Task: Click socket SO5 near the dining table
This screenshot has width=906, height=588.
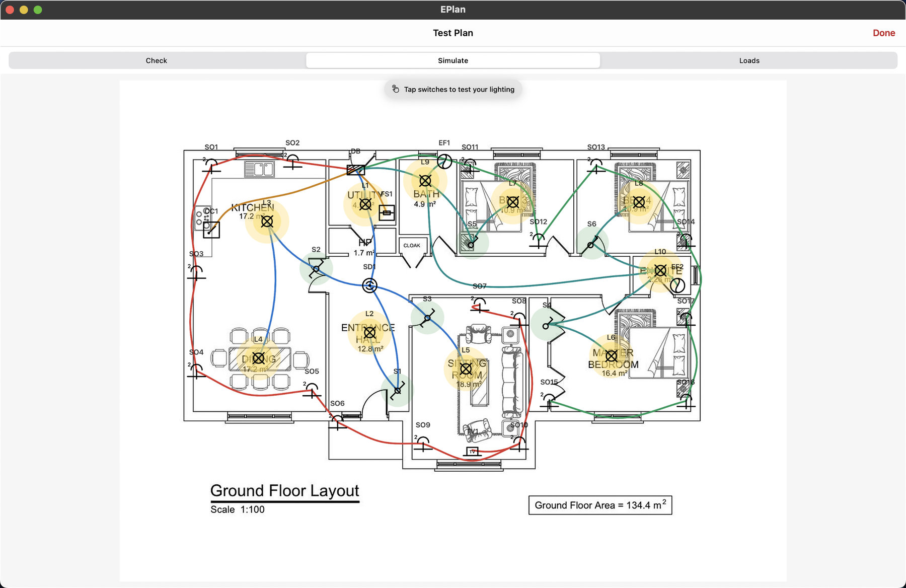Action: (x=312, y=391)
